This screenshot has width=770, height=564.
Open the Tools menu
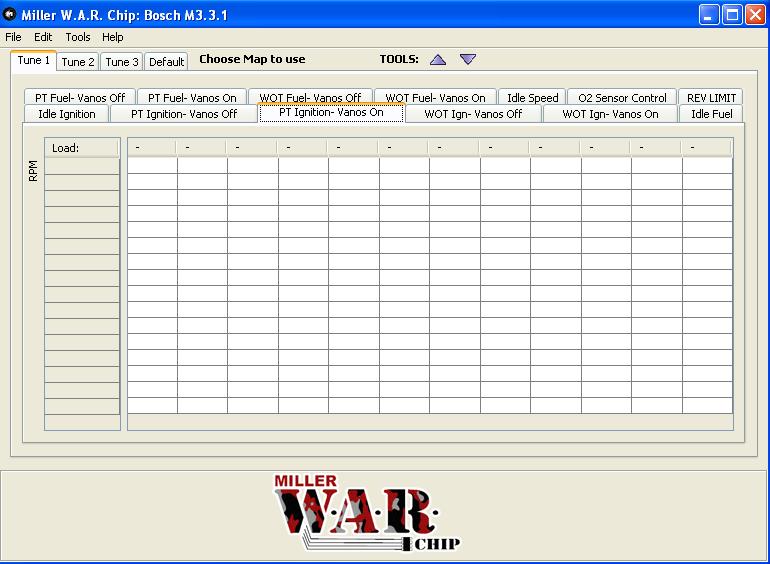click(x=78, y=37)
